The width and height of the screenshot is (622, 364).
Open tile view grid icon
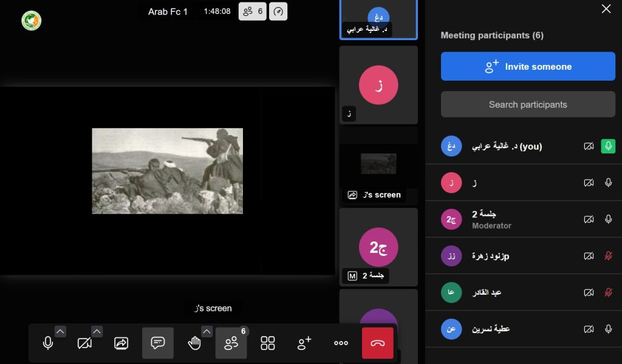[x=268, y=343]
